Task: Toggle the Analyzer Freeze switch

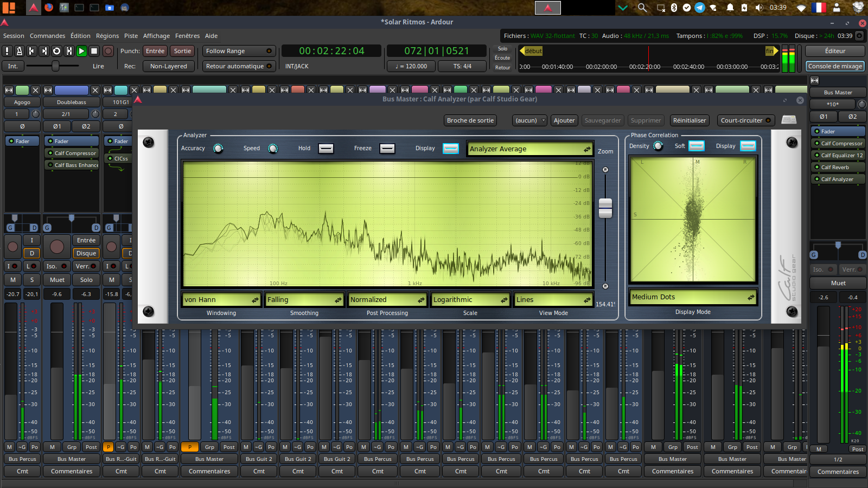Action: [x=387, y=149]
